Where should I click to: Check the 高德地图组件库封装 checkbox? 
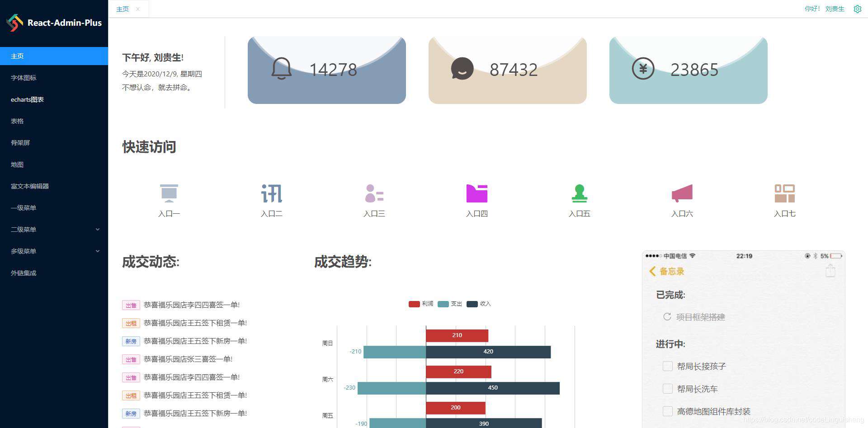click(667, 411)
